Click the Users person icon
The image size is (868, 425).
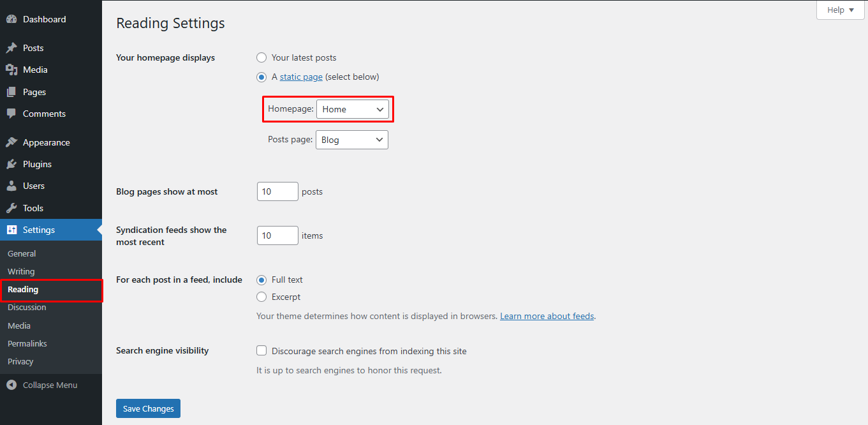click(x=11, y=186)
